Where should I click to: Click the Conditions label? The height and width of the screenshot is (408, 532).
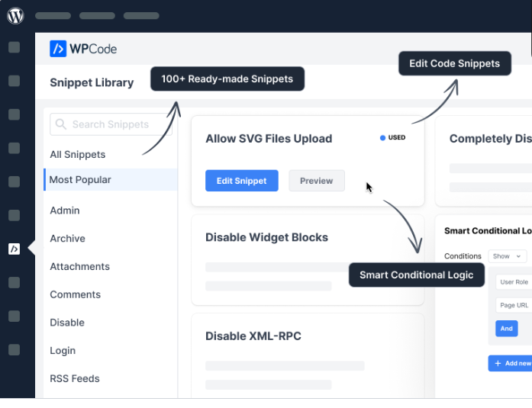click(463, 256)
